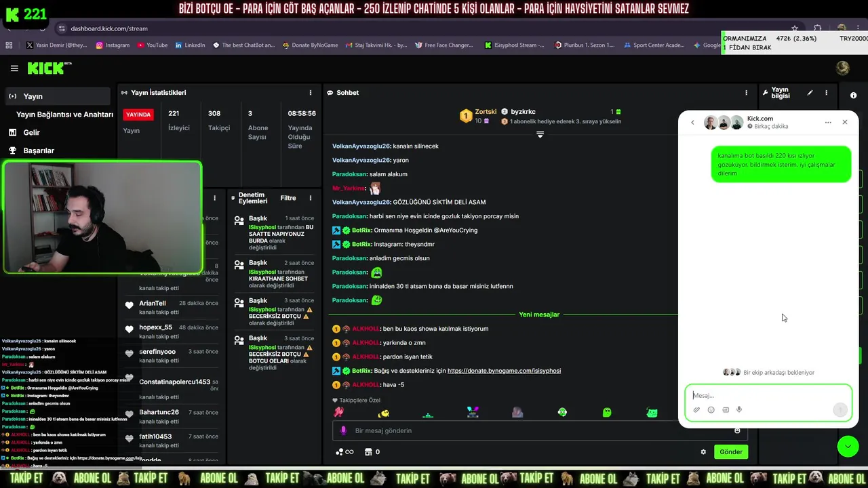Select Yayın Bağlantısı ve Anahtarı menu item

click(x=64, y=115)
